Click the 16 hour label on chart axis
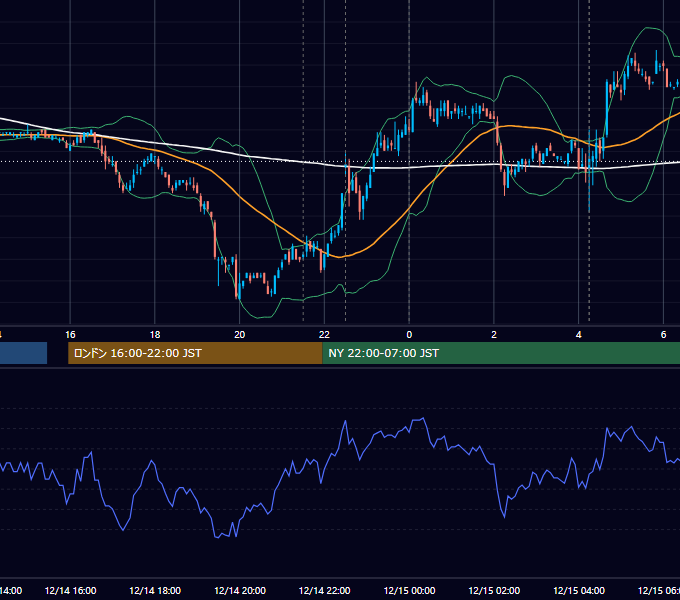 click(70, 335)
